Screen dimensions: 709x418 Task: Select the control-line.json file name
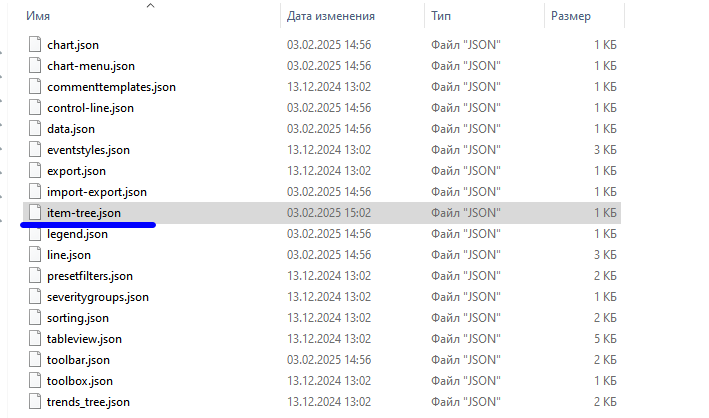[x=90, y=108]
